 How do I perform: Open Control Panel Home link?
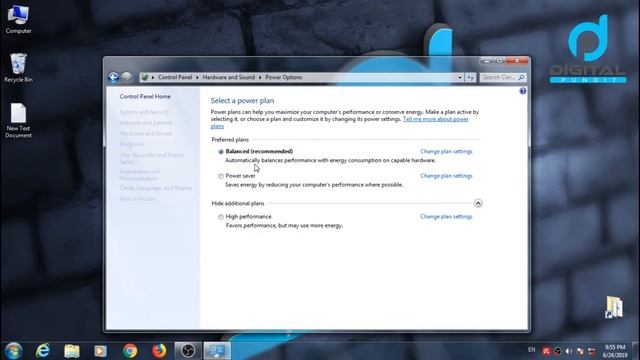pyautogui.click(x=145, y=96)
